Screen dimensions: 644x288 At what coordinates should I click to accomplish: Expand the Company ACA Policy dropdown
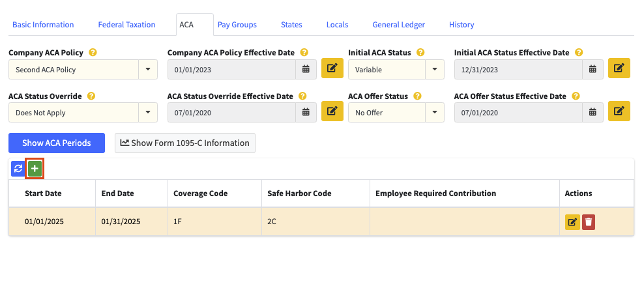click(148, 70)
